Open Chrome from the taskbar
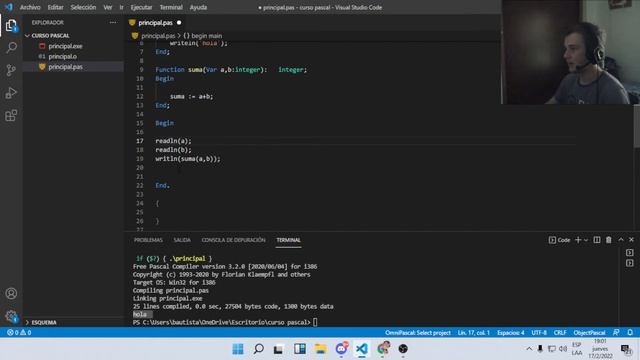The height and width of the screenshot is (360, 640). click(383, 349)
